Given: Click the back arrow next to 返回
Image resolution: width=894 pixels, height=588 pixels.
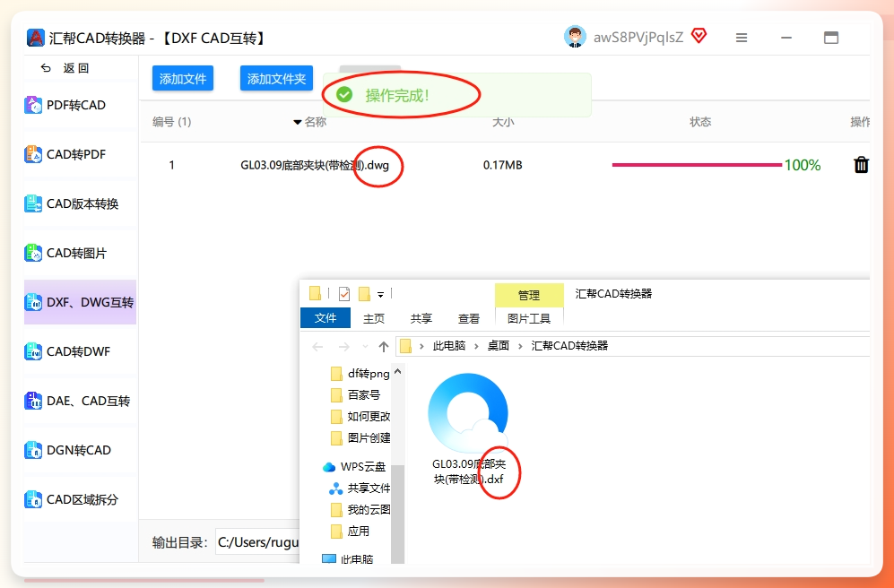Looking at the screenshot, I should tap(46, 68).
